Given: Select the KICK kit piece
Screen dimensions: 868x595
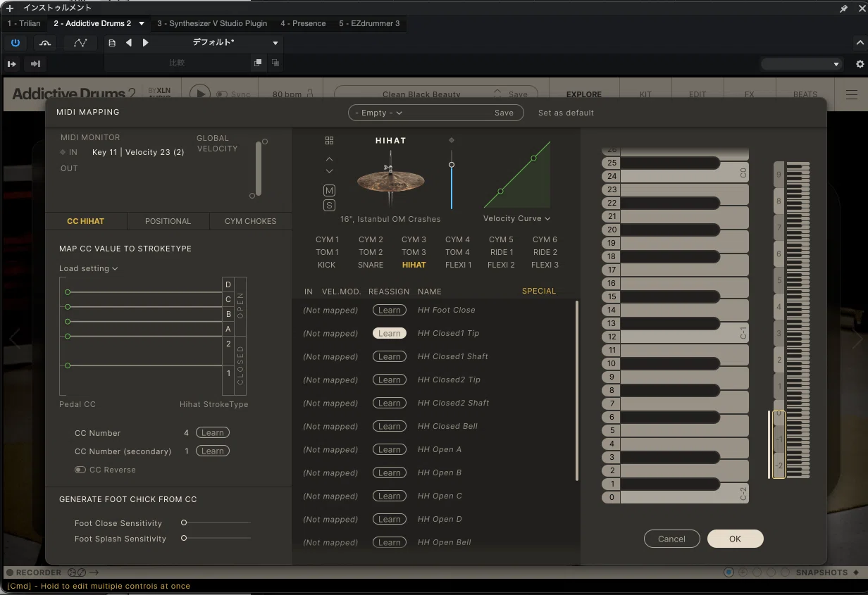Looking at the screenshot, I should tap(327, 265).
